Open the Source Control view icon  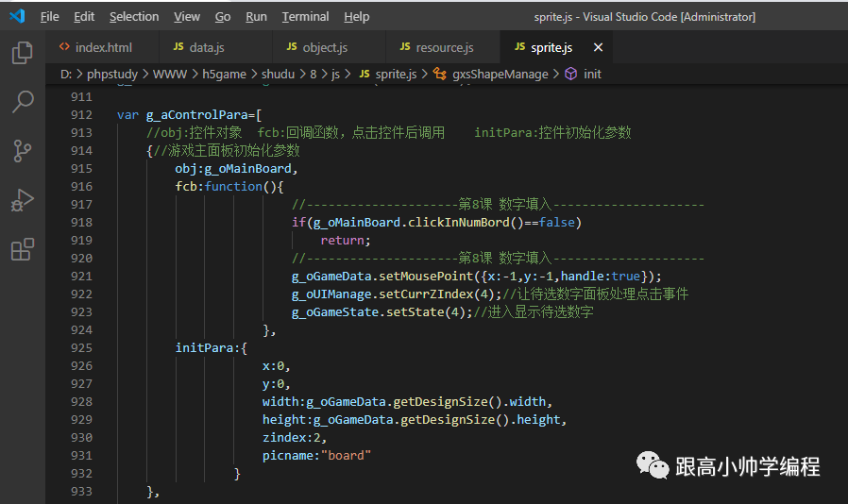pyautogui.click(x=22, y=151)
